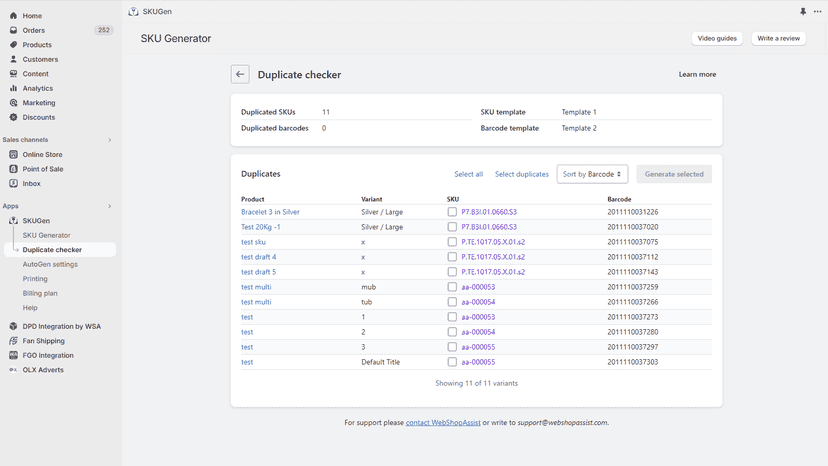Image resolution: width=828 pixels, height=466 pixels.
Task: Click the OLX Adverts icon
Action: 13,370
